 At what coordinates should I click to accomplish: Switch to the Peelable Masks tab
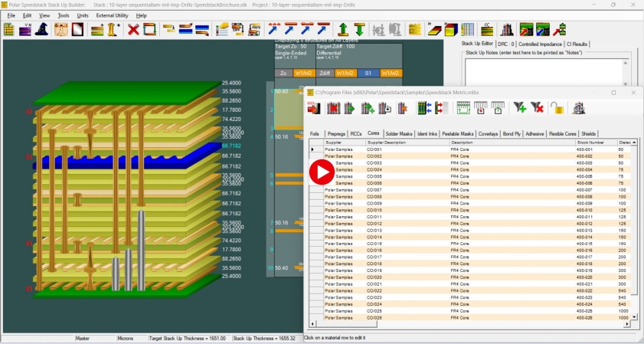tap(457, 134)
